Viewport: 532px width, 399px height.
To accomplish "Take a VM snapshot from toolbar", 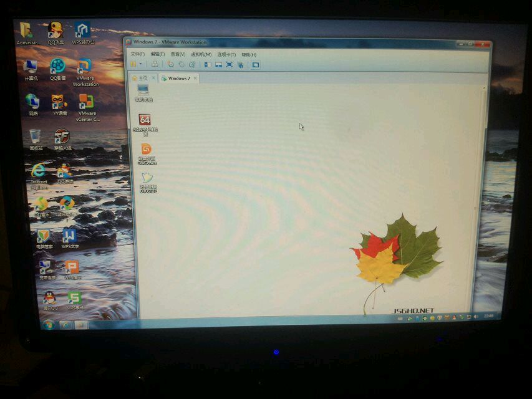I will 171,64.
